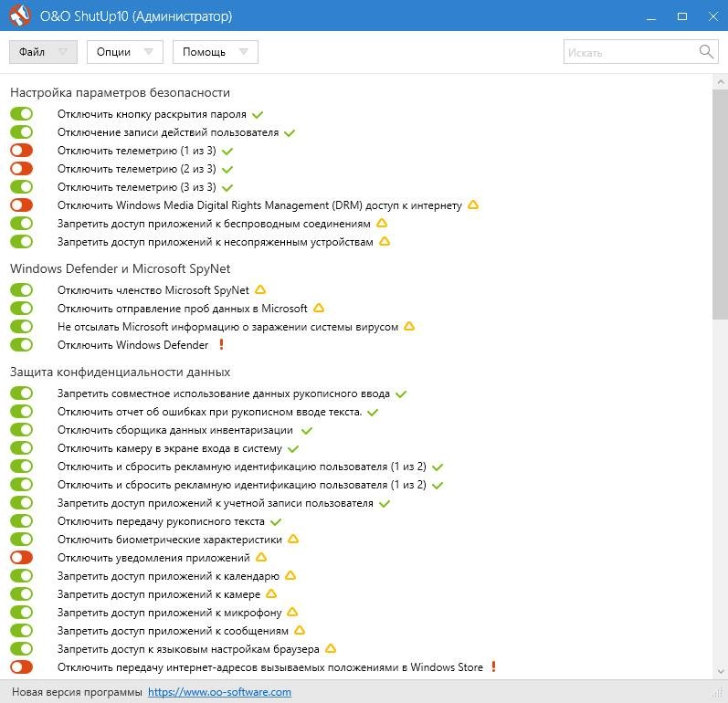Toggle Отключить Windows Defender switch
728x703 pixels.
(x=21, y=345)
